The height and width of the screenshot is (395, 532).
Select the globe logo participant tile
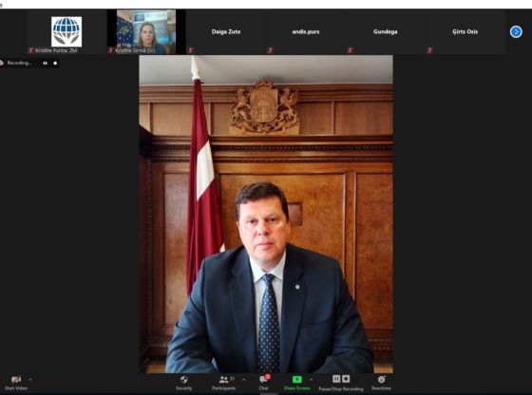pos(66,32)
